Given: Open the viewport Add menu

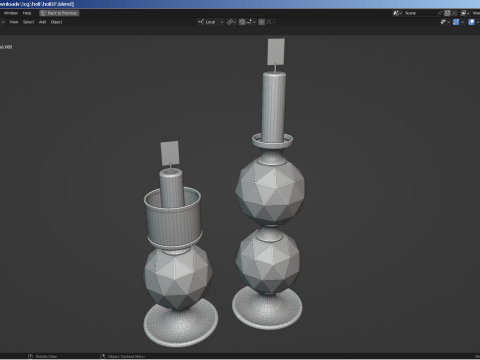Looking at the screenshot, I should (x=42, y=22).
